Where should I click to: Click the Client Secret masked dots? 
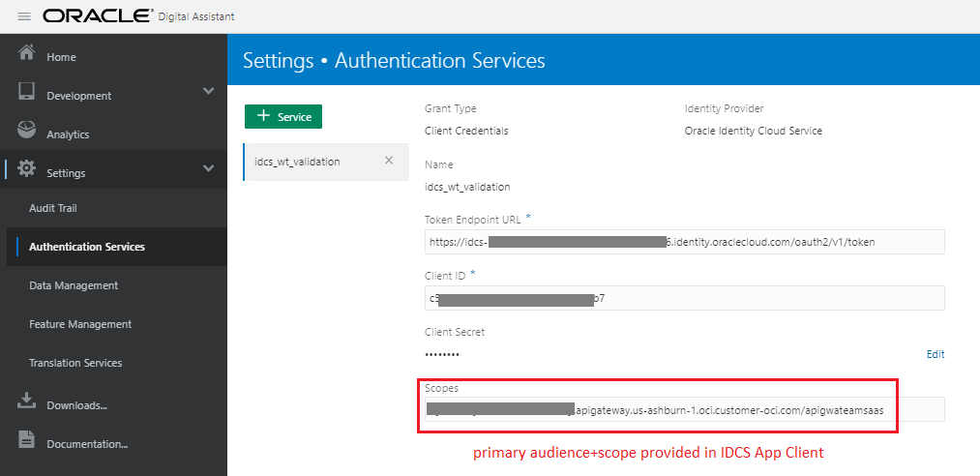pos(442,354)
